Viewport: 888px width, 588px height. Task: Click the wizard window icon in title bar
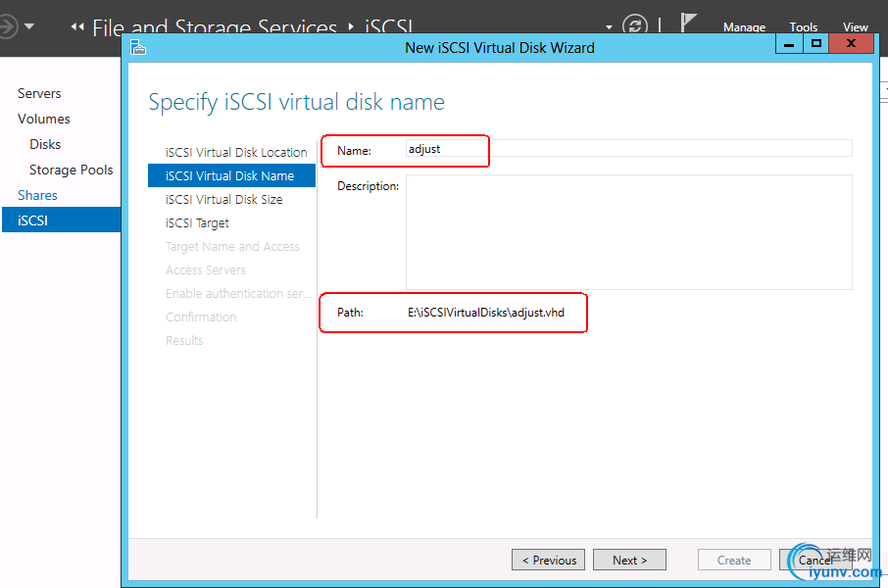[138, 47]
